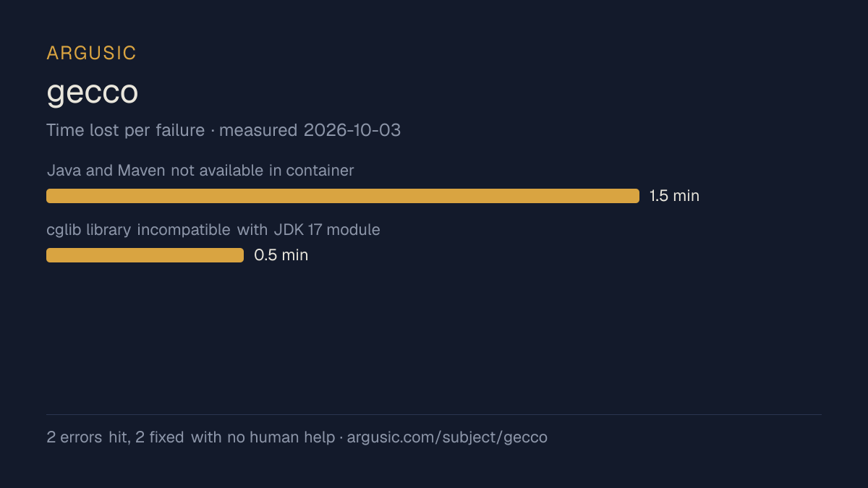The height and width of the screenshot is (488, 868).
Task: Click 'gecco' in the footer URL
Action: (x=524, y=437)
